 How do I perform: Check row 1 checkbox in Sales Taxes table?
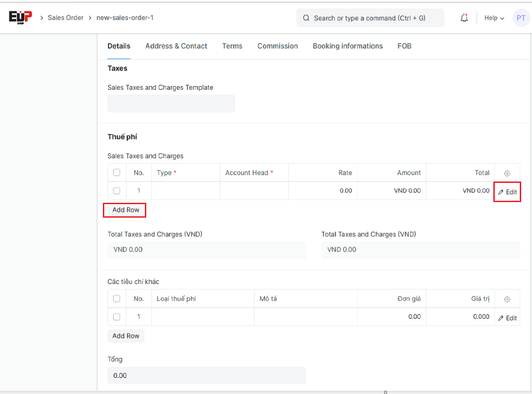117,191
